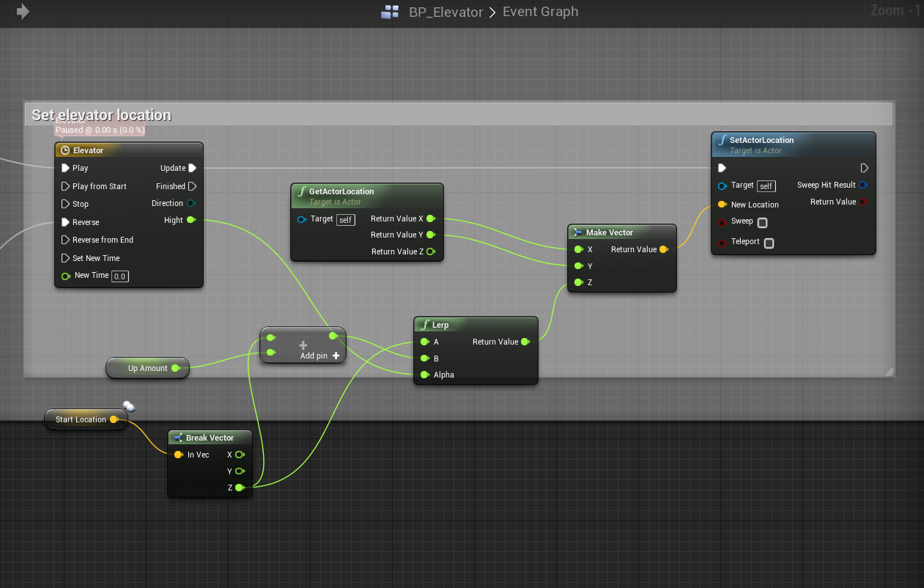924x588 pixels.
Task: Click the forward navigation arrow icon
Action: (23, 12)
